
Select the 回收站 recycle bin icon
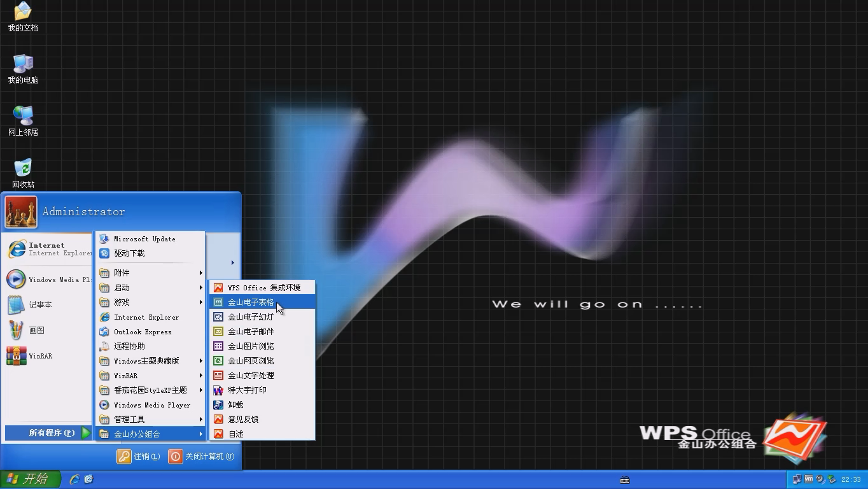pyautogui.click(x=23, y=173)
